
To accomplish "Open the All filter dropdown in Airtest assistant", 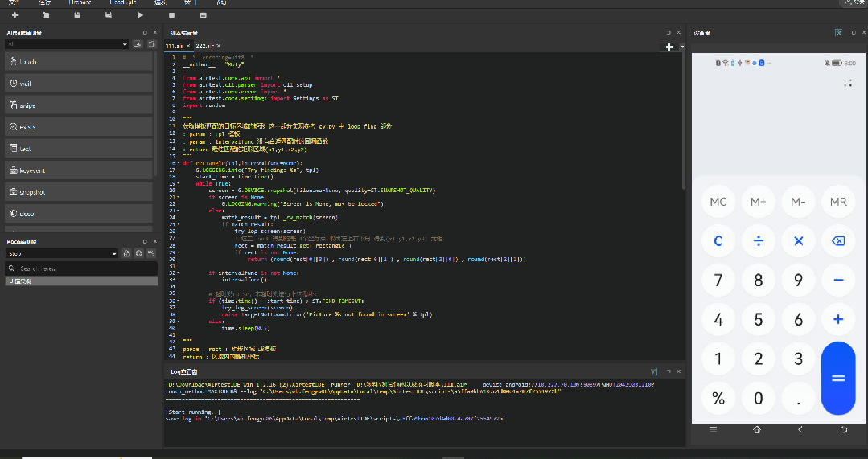I will click(67, 44).
